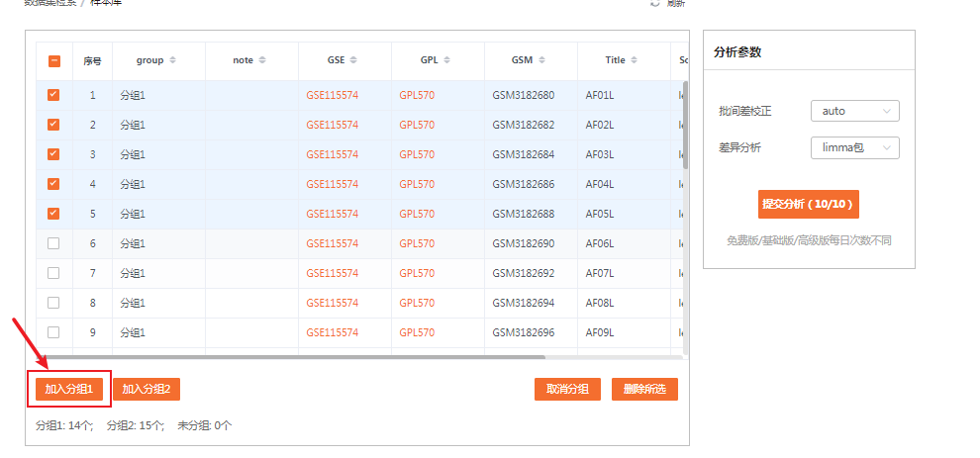Click the 取消分组 button
The image size is (980, 458).
tap(567, 390)
